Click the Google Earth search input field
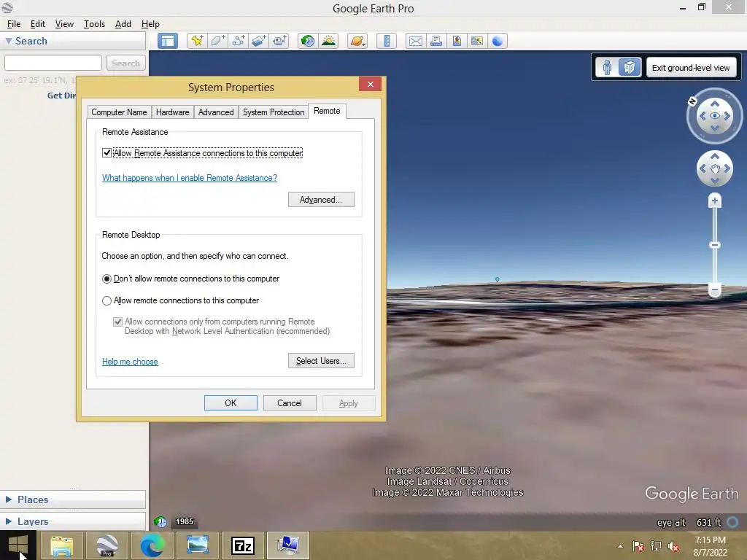 point(53,63)
